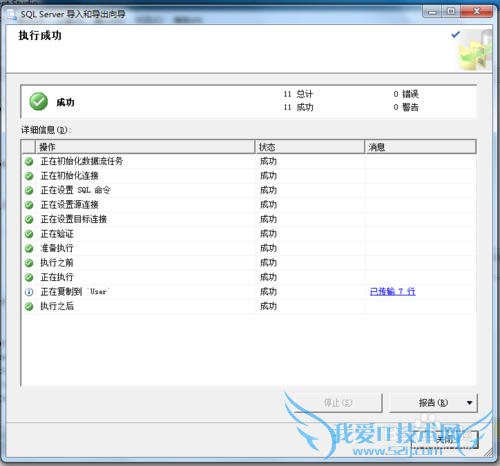Select the 正在初始化数据流任务 row text

coord(82,161)
